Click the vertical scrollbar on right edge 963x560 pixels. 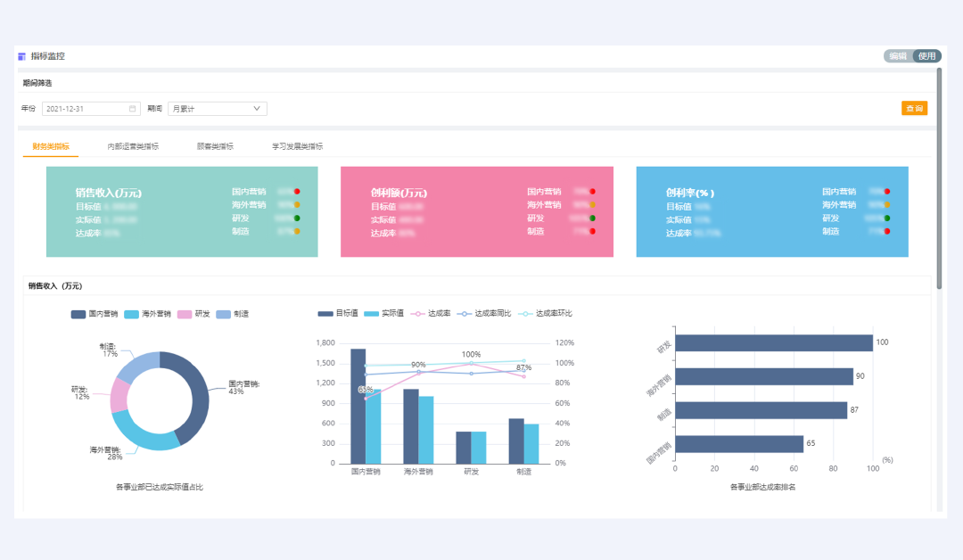(939, 178)
